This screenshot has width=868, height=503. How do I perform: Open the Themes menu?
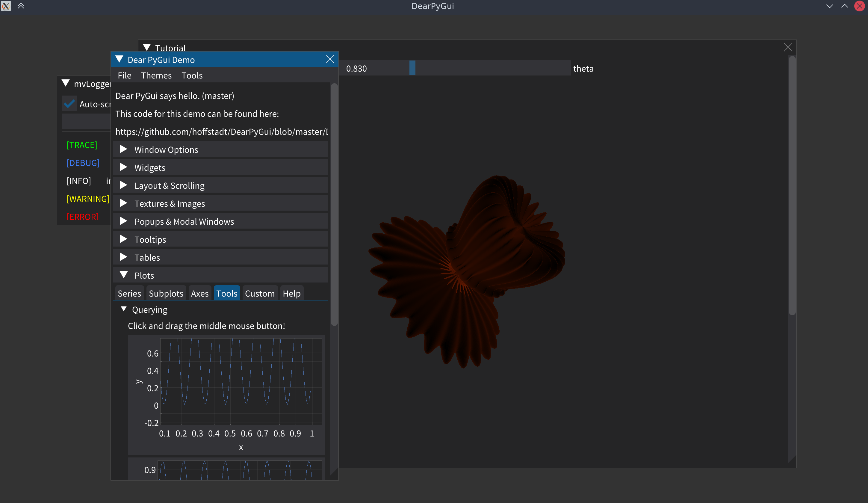point(156,75)
